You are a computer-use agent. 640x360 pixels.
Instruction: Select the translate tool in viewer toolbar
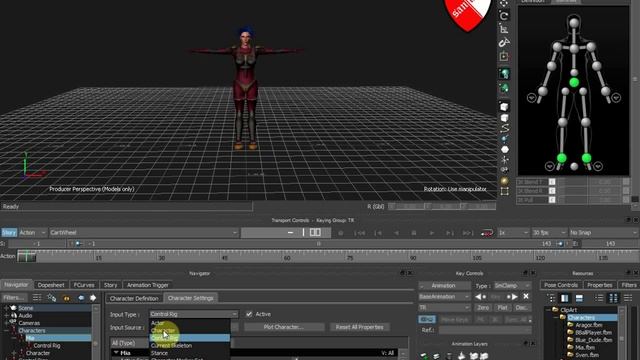click(504, 3)
